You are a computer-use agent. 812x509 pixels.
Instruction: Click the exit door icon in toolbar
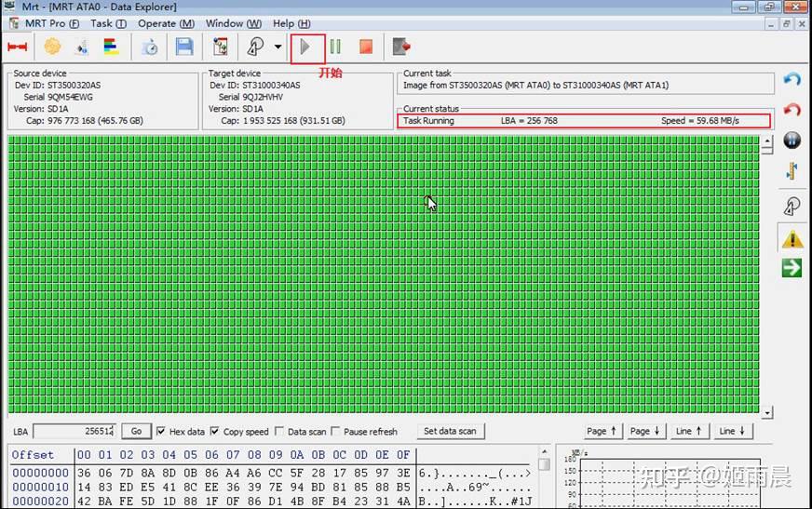click(401, 47)
